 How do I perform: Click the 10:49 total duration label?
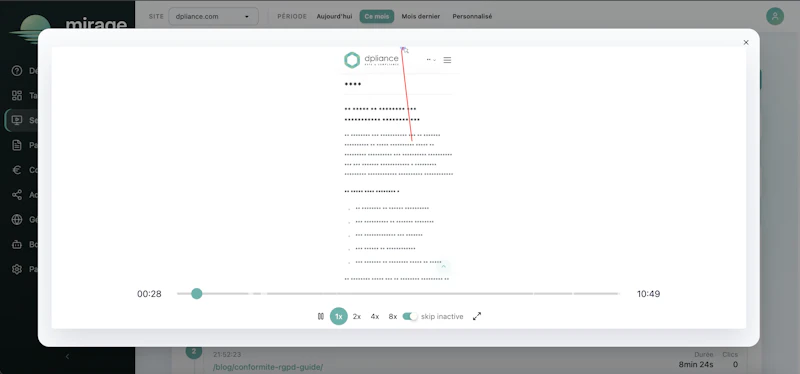[648, 294]
